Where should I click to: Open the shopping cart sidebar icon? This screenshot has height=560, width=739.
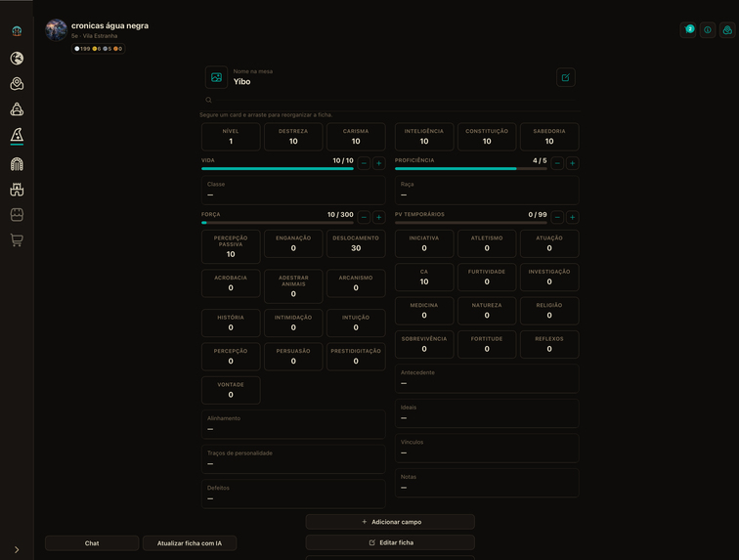(17, 240)
